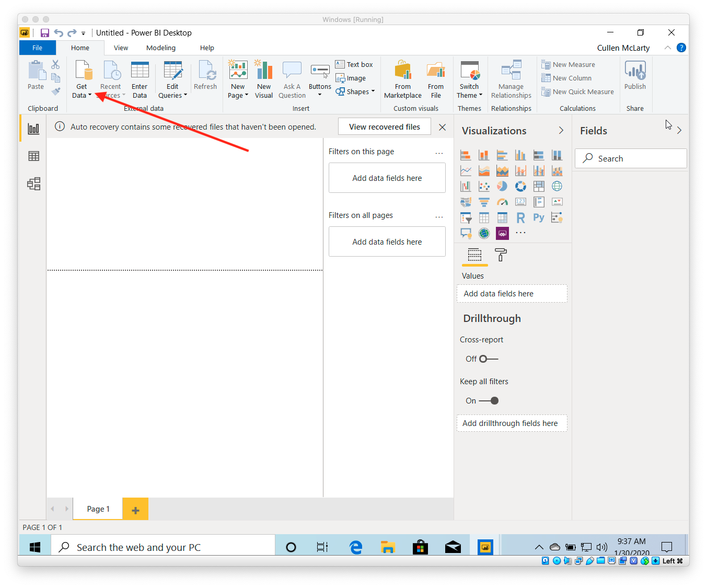Click Enter Data in the ribbon
Screen dimensions: 707x588
point(140,79)
